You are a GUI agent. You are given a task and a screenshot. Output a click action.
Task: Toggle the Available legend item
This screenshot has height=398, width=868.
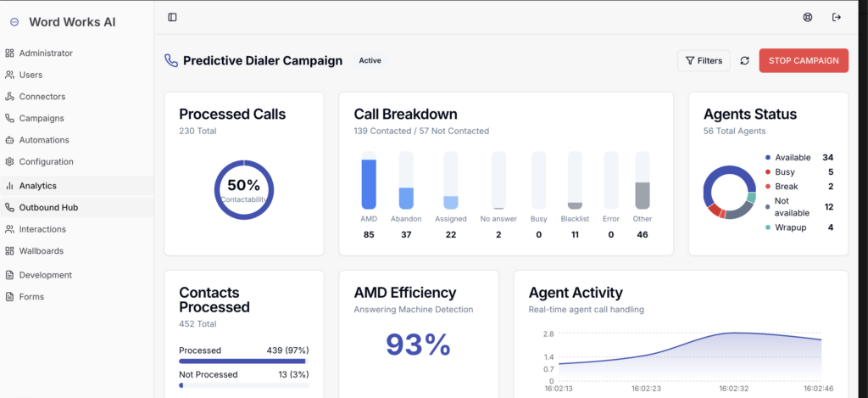tap(792, 158)
